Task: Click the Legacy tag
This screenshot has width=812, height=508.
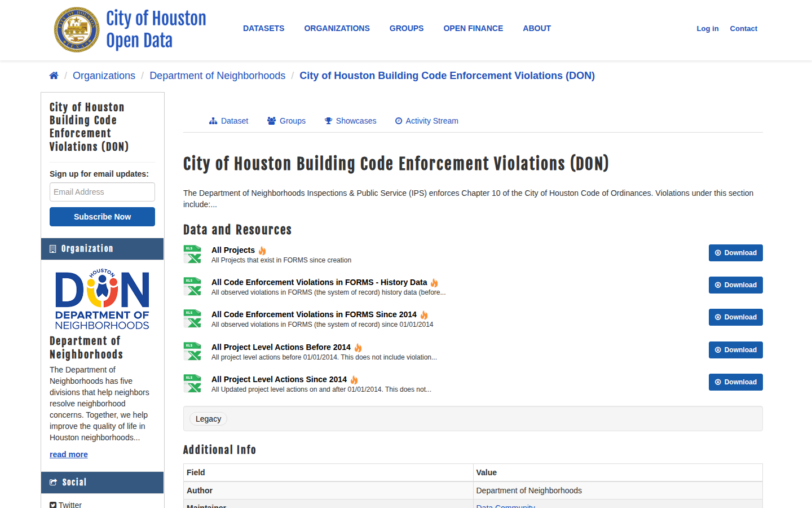Action: 208,419
